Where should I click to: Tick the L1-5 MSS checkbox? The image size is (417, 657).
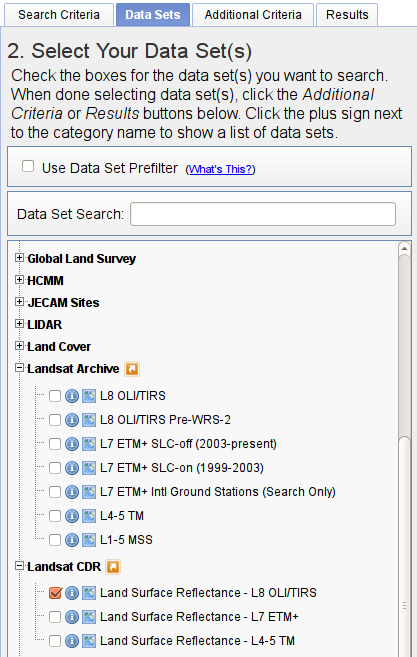(55, 540)
